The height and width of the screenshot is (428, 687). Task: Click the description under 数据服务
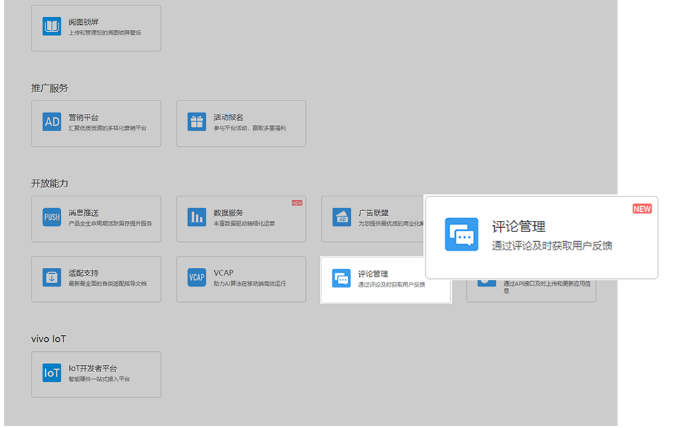click(244, 223)
